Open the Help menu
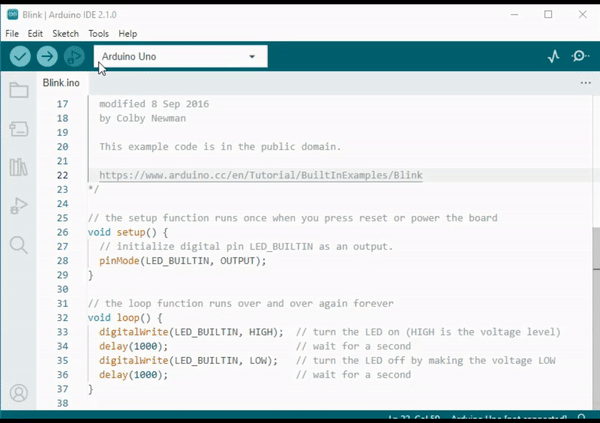 coord(128,34)
